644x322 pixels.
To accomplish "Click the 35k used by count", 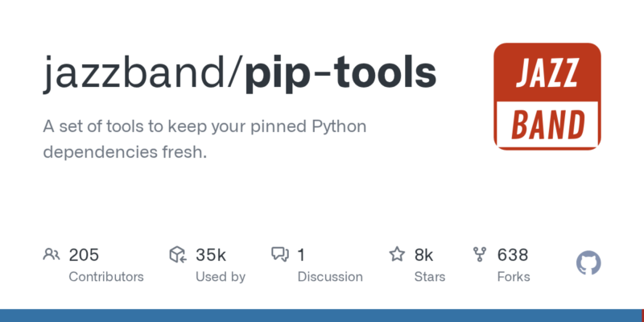I will click(210, 255).
